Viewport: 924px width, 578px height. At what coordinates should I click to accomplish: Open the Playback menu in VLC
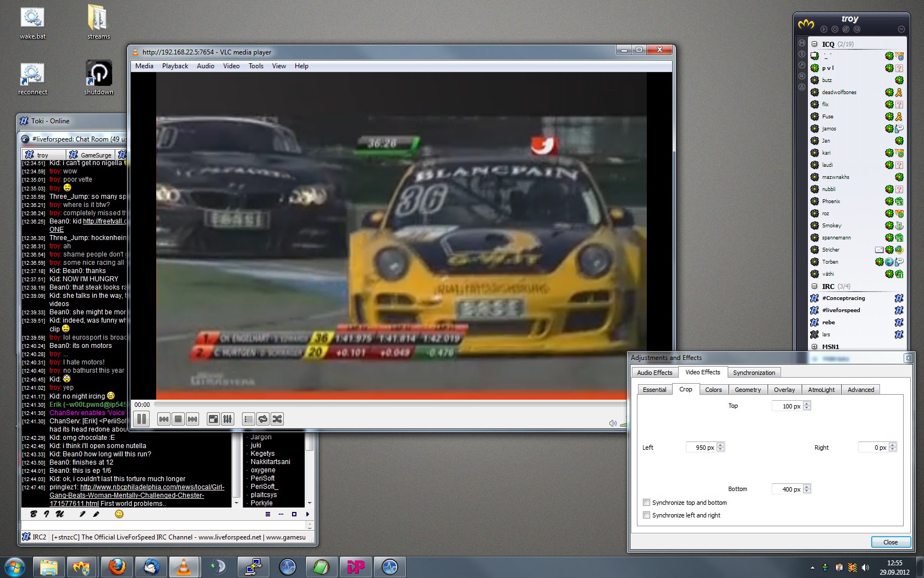175,66
